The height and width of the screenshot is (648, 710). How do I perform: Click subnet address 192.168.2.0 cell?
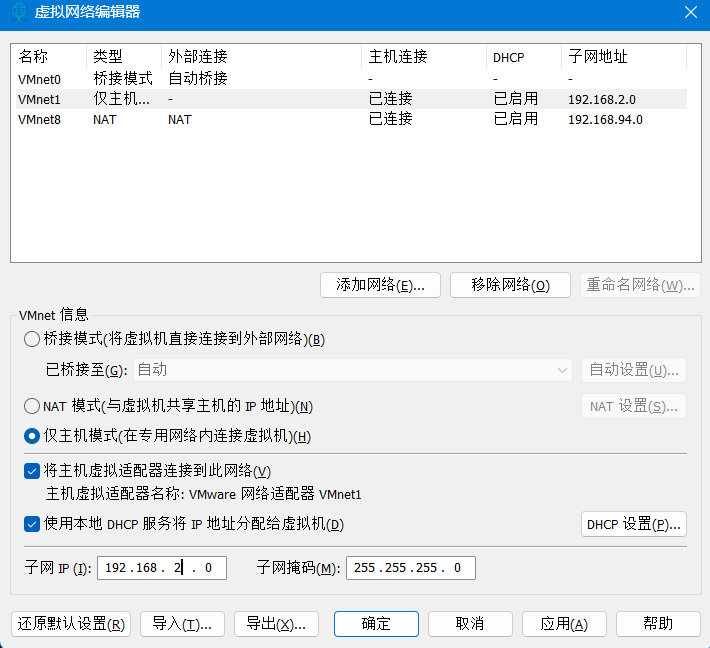pyautogui.click(x=602, y=100)
